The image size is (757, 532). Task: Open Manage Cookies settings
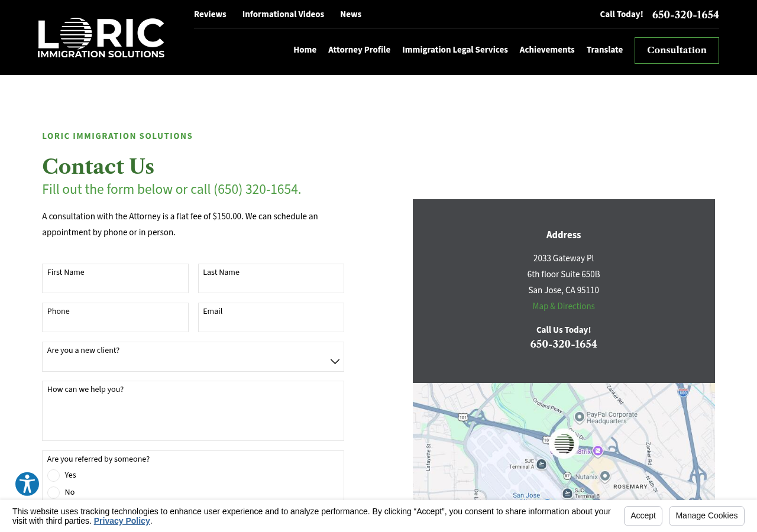(706, 515)
